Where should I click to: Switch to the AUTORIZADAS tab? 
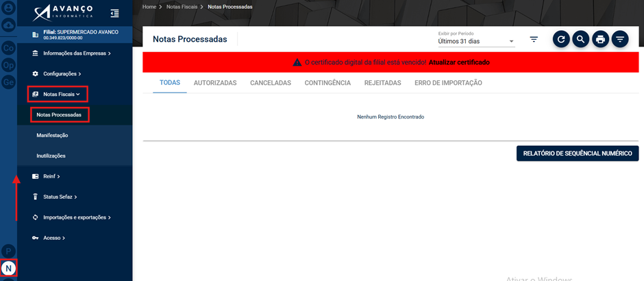click(215, 83)
